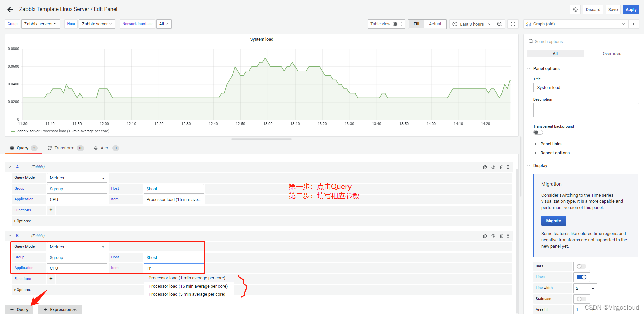
Task: Zoom out the time range
Action: (x=499, y=24)
